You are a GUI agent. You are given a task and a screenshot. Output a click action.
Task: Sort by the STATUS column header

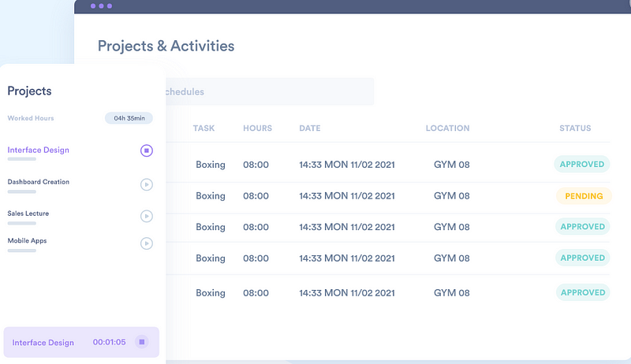coord(575,128)
